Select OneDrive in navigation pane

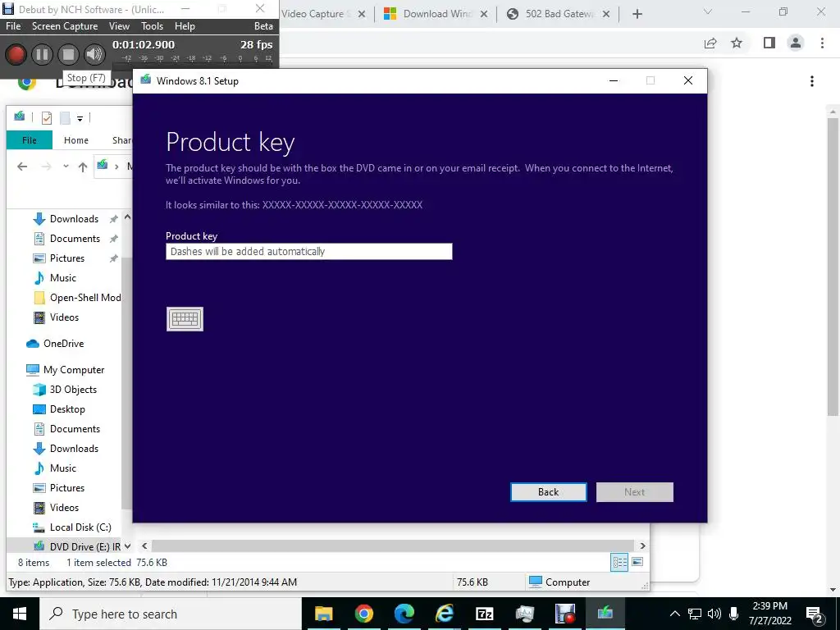63,344
